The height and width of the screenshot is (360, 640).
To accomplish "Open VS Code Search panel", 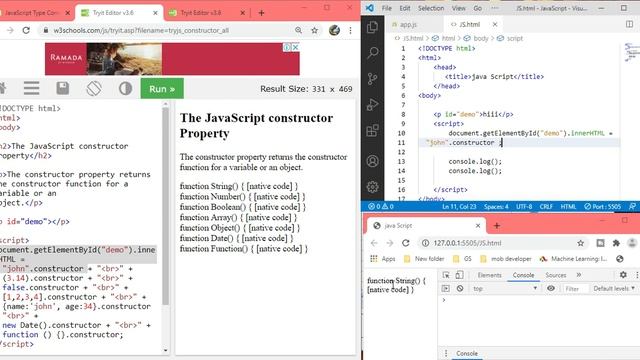I will click(372, 53).
